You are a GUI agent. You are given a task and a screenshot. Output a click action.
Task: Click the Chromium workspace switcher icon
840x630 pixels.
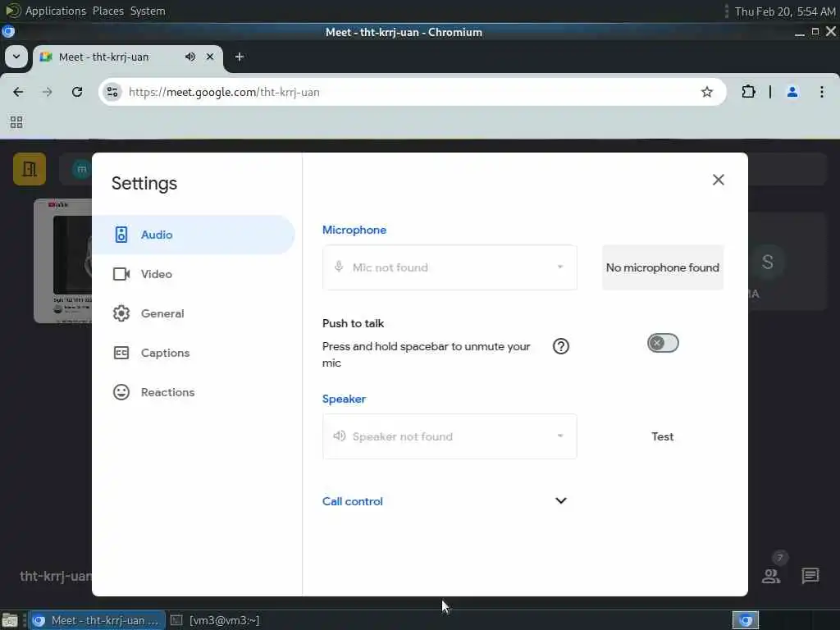tap(746, 620)
